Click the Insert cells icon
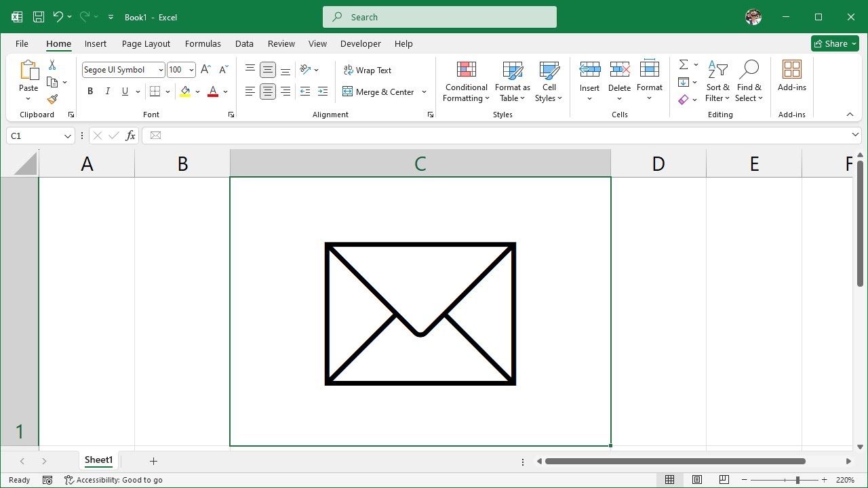This screenshot has width=868, height=488. [x=589, y=69]
